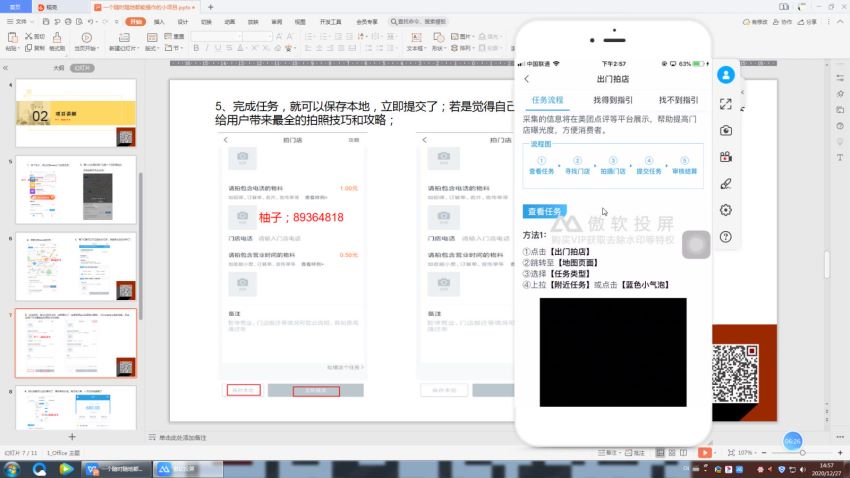The image size is (850, 478).
Task: Tap the 查看任务 flow step
Action: [541, 165]
